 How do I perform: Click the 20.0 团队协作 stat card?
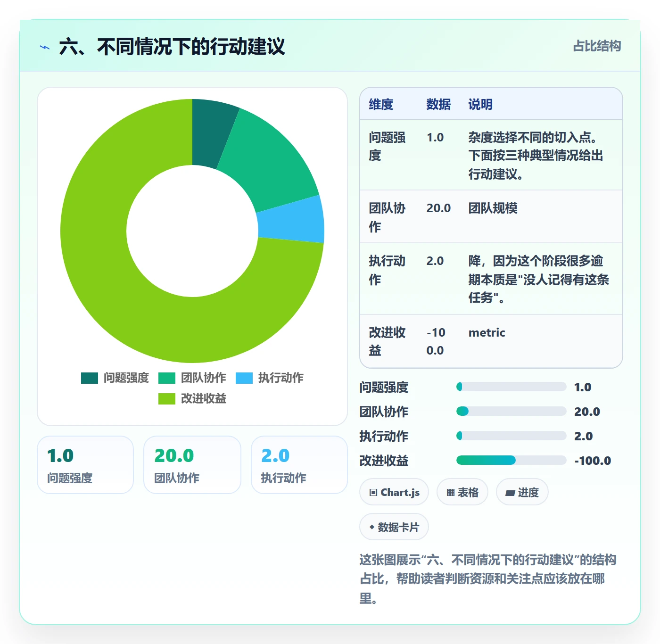coord(192,465)
